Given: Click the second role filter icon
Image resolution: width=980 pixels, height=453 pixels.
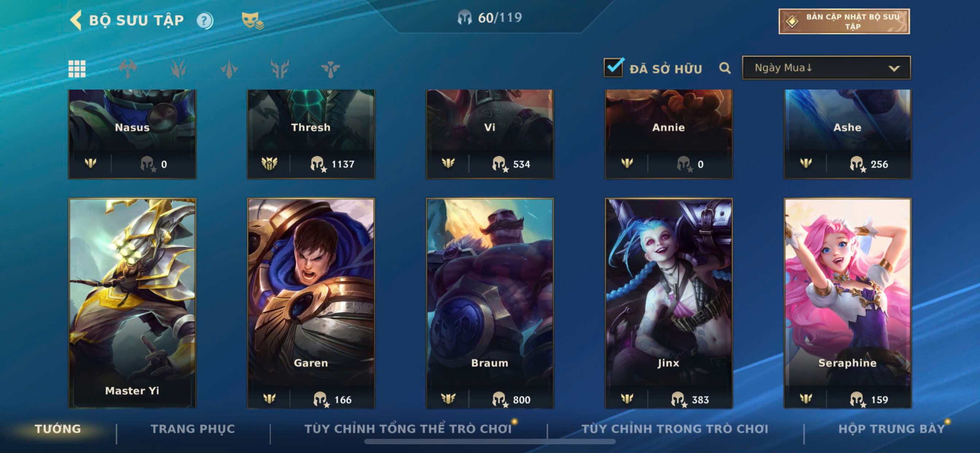Looking at the screenshot, I should tap(178, 69).
